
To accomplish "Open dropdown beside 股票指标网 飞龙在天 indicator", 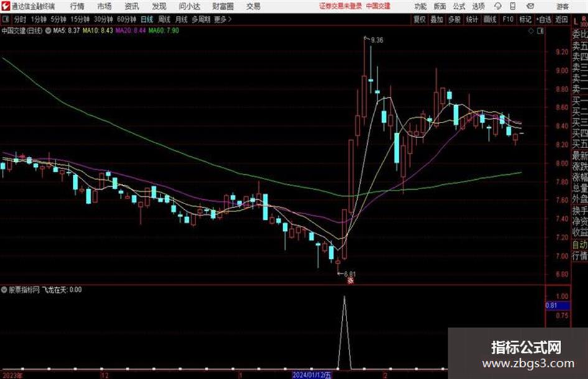I will (x=4, y=289).
